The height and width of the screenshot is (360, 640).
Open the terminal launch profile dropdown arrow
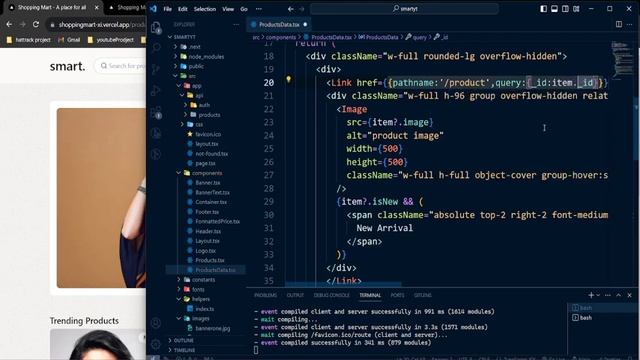[598, 295]
